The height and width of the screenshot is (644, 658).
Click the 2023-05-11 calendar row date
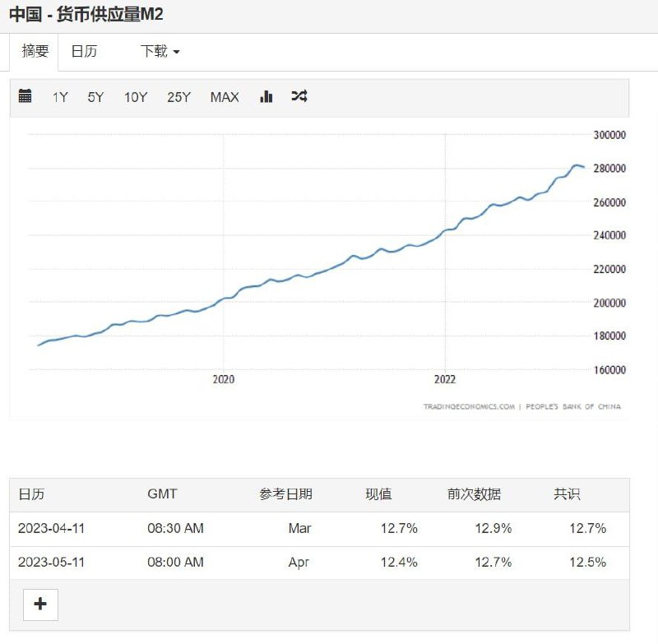point(51,562)
